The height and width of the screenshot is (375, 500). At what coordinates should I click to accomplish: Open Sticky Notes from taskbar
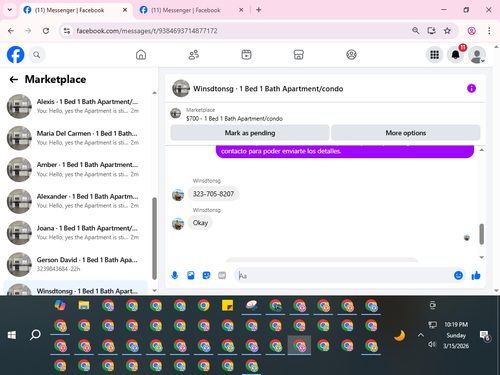tap(228, 305)
